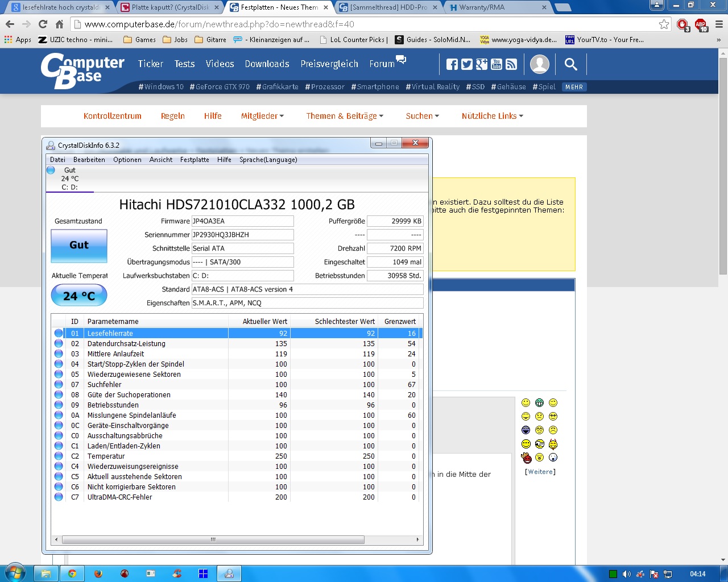Image resolution: width=728 pixels, height=582 pixels.
Task: Open ComputerBase YouTube icon
Action: (497, 64)
